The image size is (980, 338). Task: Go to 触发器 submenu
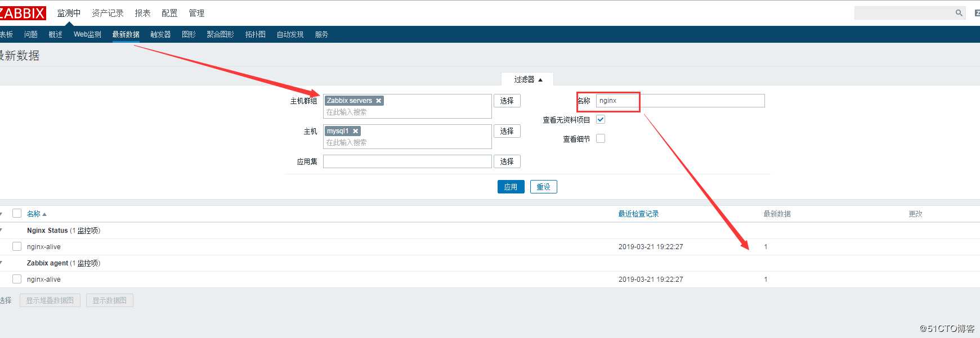pos(160,34)
